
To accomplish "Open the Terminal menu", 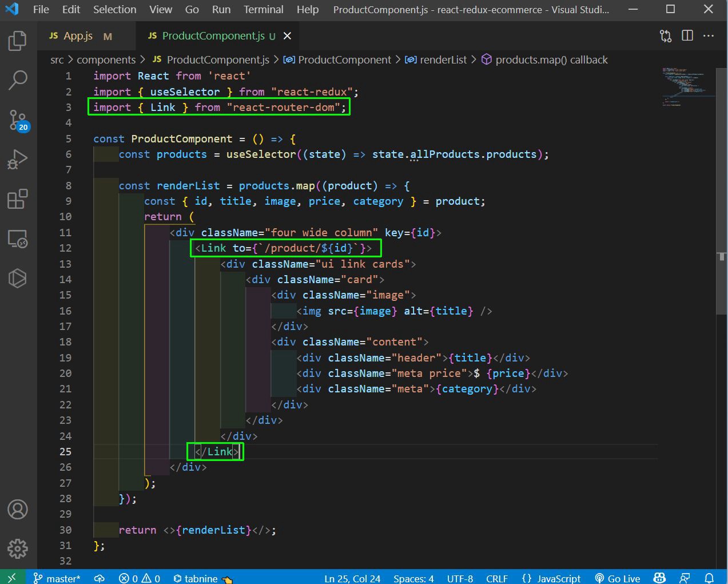I will tap(264, 10).
